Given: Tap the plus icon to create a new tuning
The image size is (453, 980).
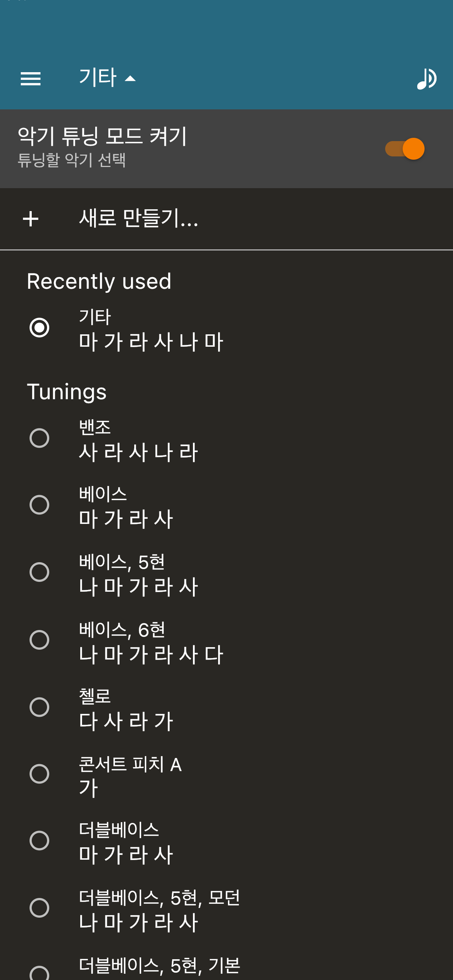Looking at the screenshot, I should [x=30, y=219].
